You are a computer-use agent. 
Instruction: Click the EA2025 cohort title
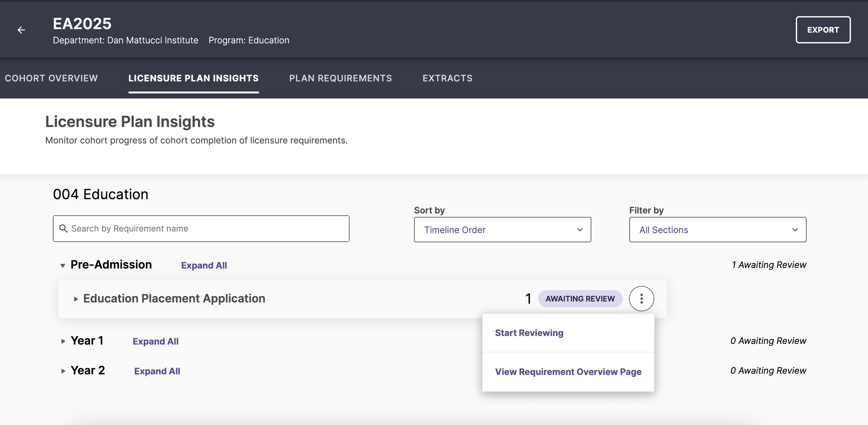coord(82,23)
